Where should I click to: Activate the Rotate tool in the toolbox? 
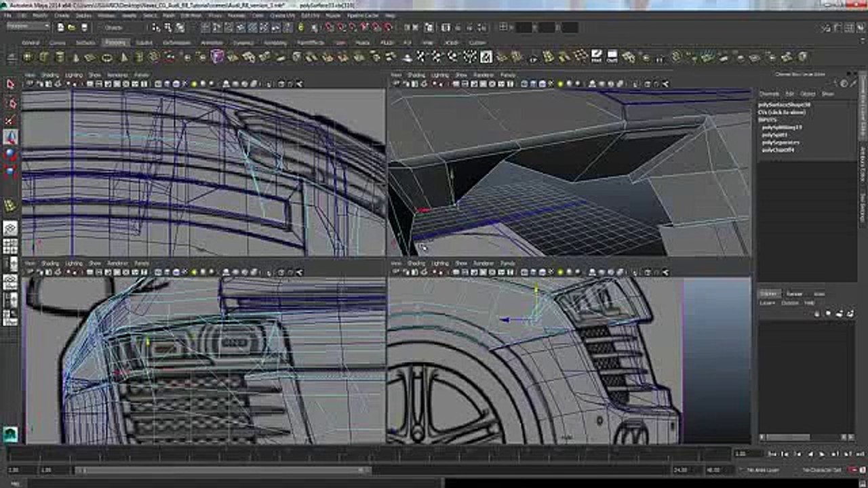click(10, 154)
